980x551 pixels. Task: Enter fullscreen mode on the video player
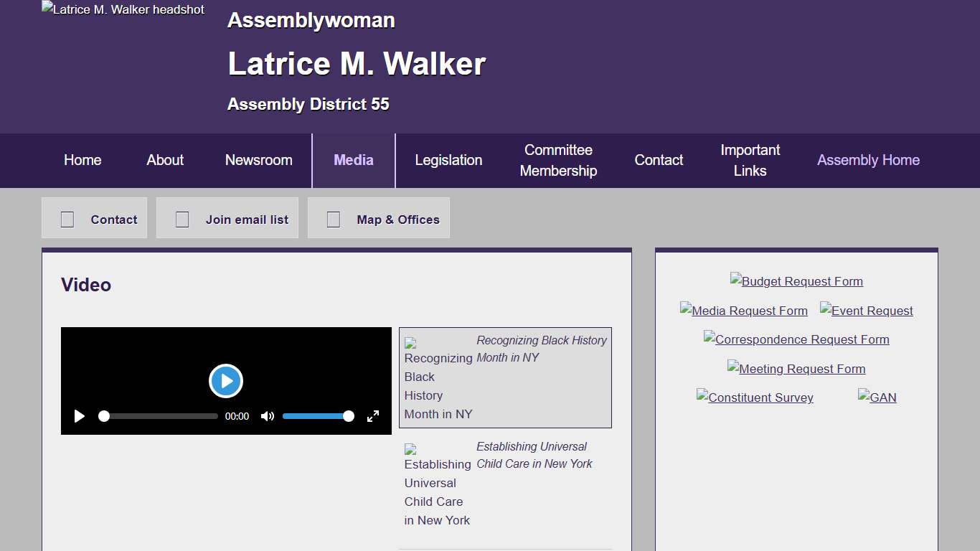coord(373,416)
